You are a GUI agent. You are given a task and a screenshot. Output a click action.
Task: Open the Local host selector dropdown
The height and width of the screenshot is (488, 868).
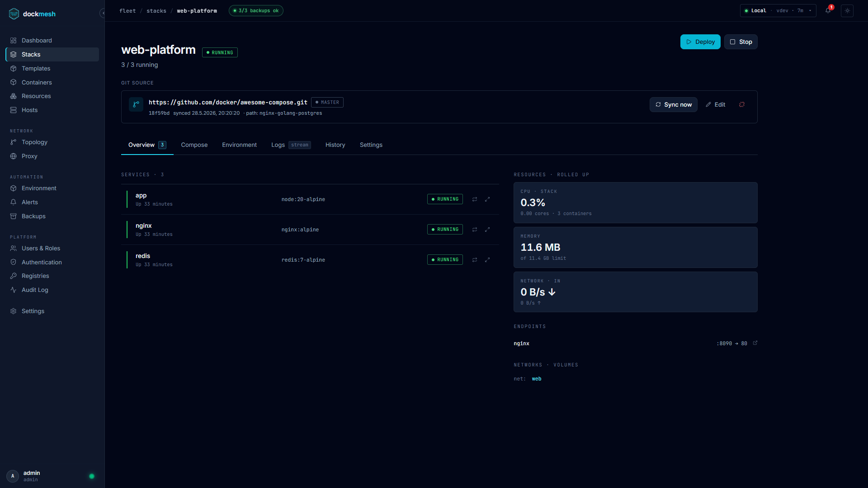click(778, 10)
